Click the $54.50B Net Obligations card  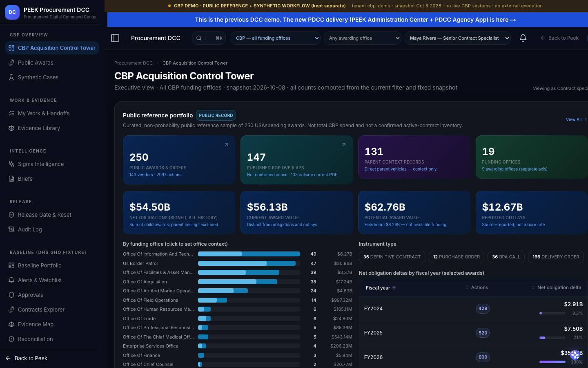click(x=179, y=213)
